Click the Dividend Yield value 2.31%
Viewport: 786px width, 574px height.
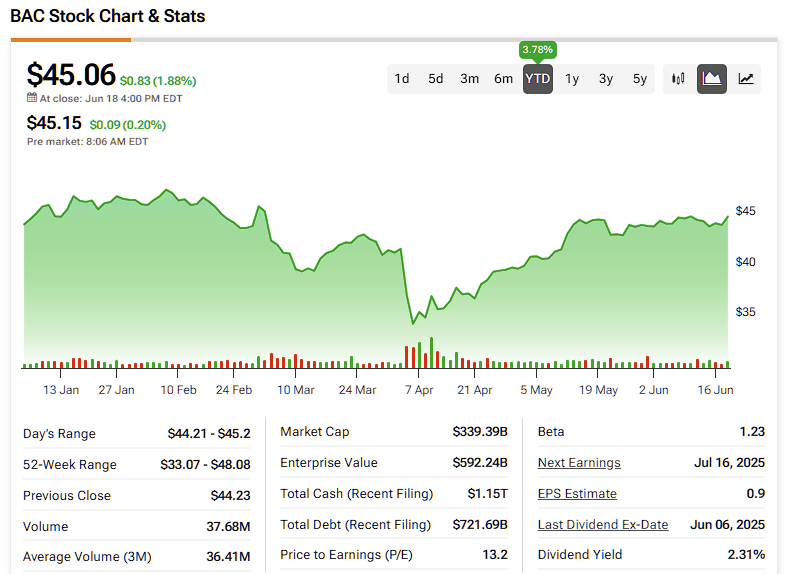(x=746, y=555)
